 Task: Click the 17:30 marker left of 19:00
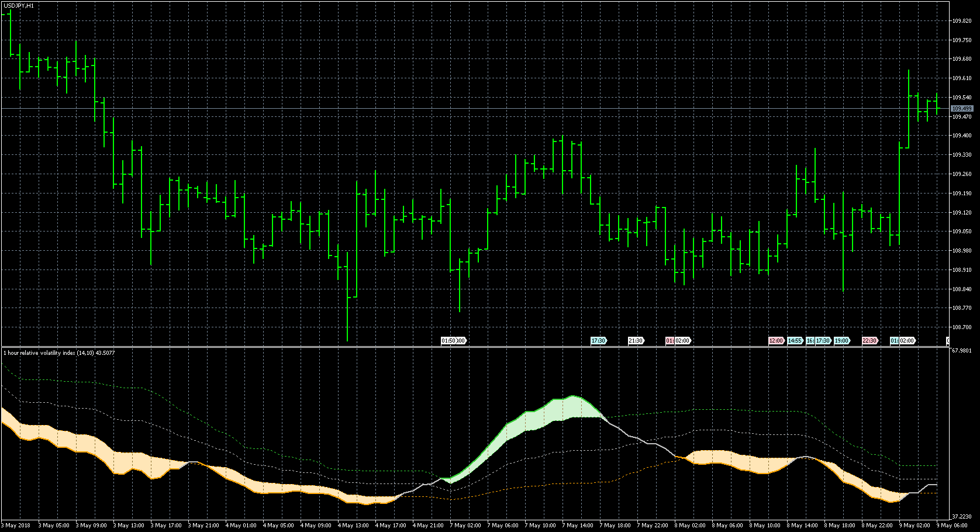tap(823, 341)
